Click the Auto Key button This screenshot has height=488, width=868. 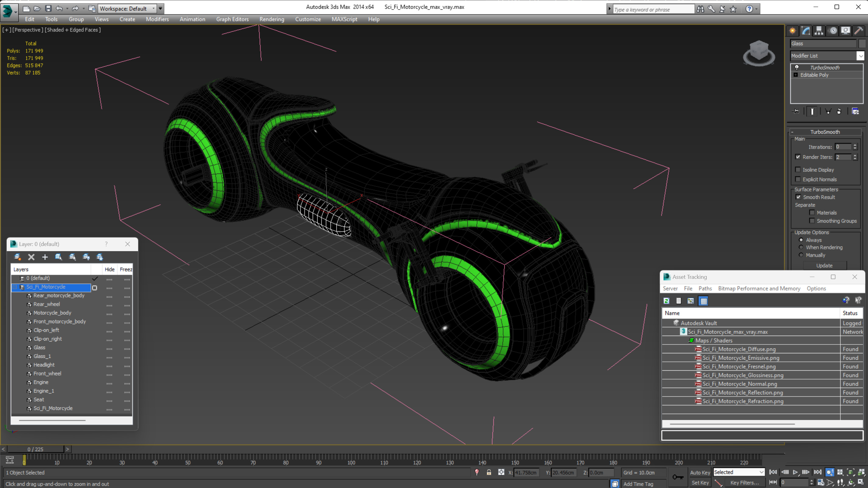pos(700,472)
